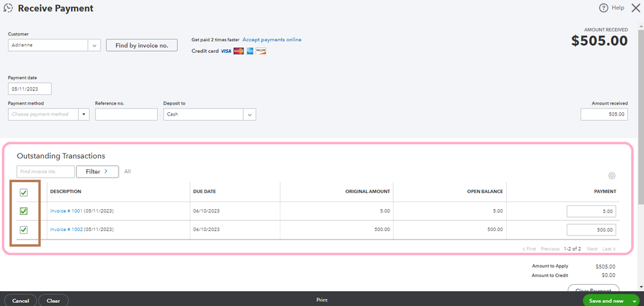Go to Last page in pagination
644x306 pixels.
[x=609, y=249]
